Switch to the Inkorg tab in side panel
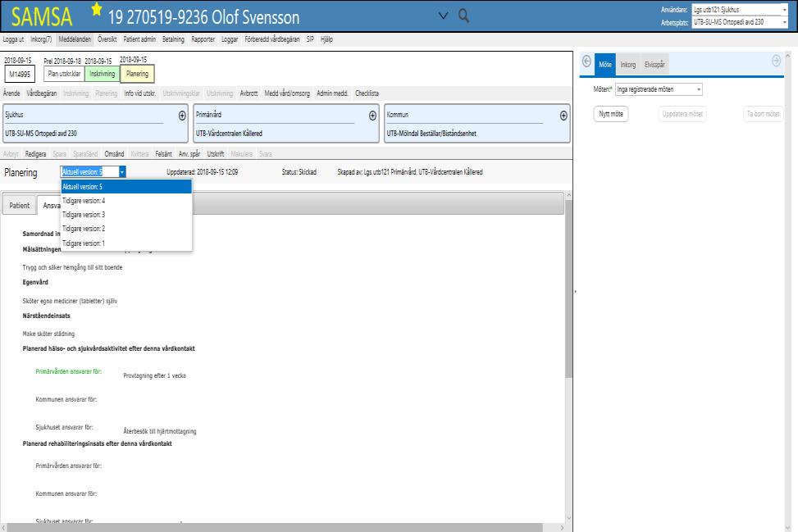 click(x=627, y=65)
